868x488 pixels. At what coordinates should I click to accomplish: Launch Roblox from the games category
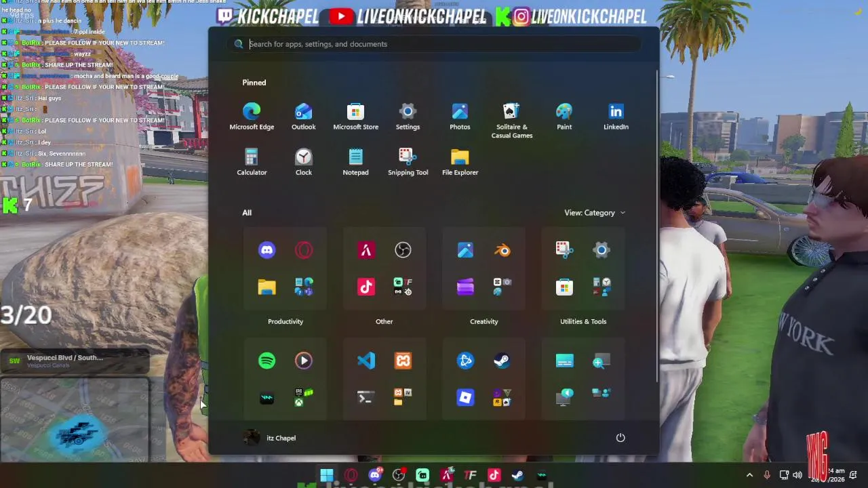(x=465, y=397)
